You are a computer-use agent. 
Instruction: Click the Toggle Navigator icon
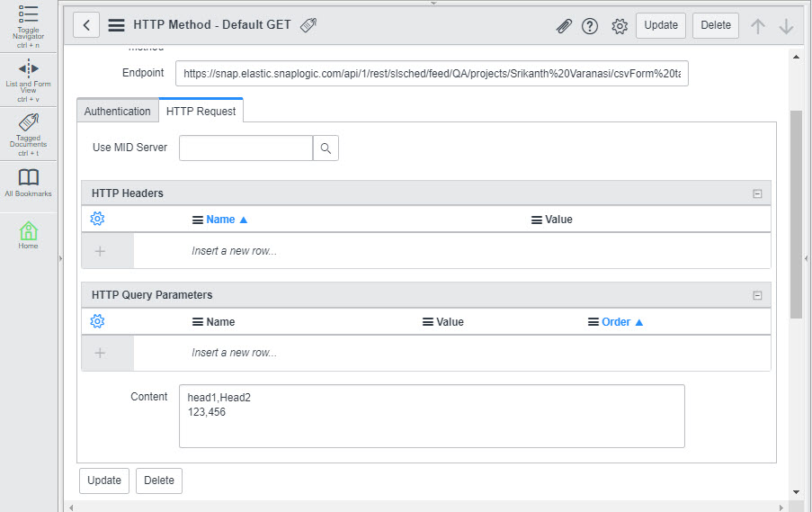28,14
